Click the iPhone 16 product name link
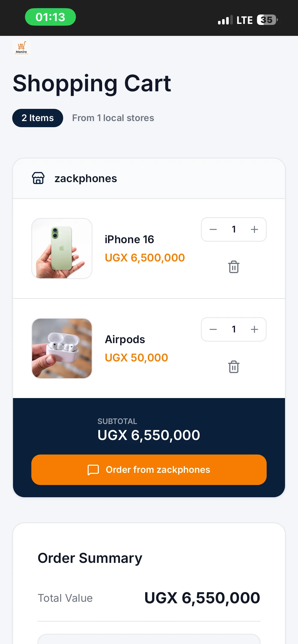Screen dimensions: 298x644 [129, 239]
